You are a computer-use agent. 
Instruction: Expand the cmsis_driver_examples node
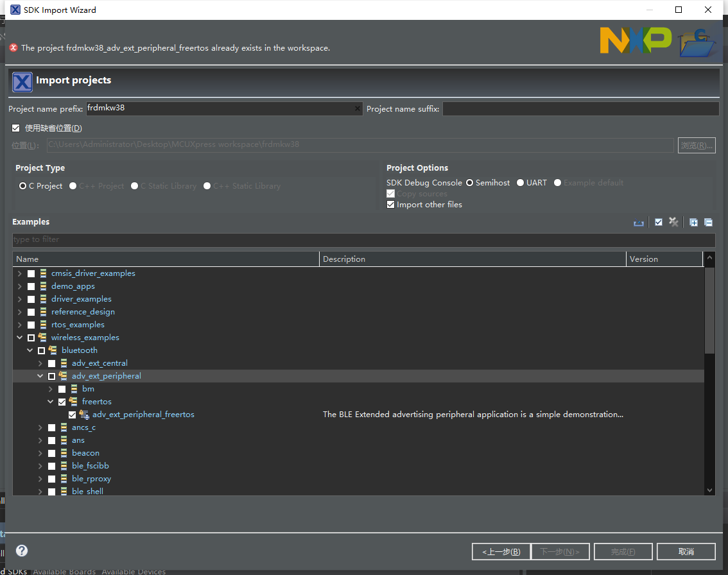[19, 273]
